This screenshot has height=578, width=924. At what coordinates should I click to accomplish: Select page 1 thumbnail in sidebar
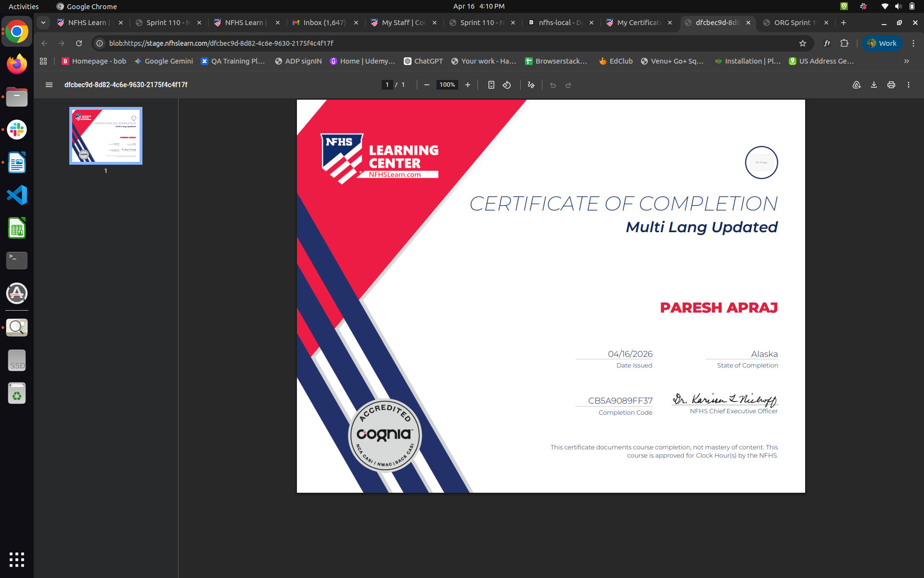coord(106,136)
